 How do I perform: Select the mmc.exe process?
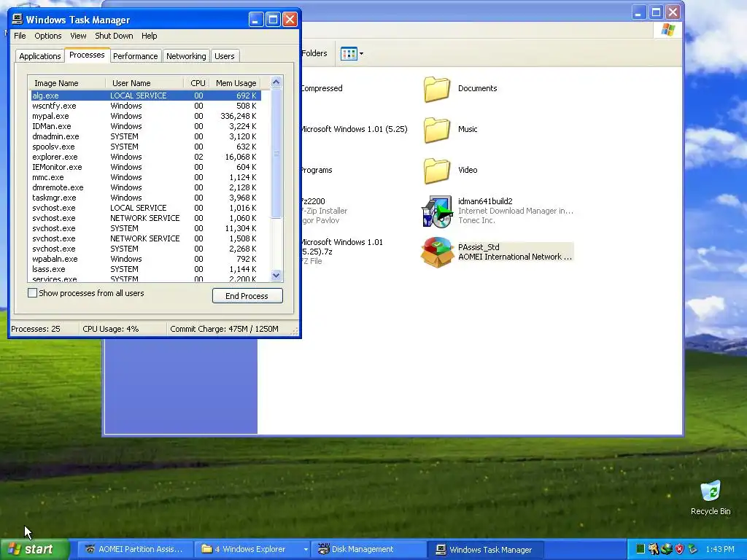(145, 177)
